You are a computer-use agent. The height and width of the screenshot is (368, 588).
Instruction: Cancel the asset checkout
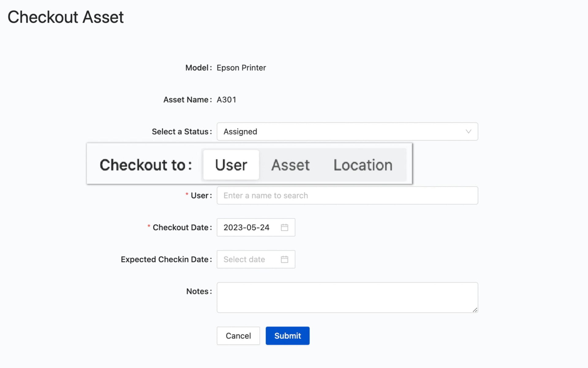coord(238,336)
